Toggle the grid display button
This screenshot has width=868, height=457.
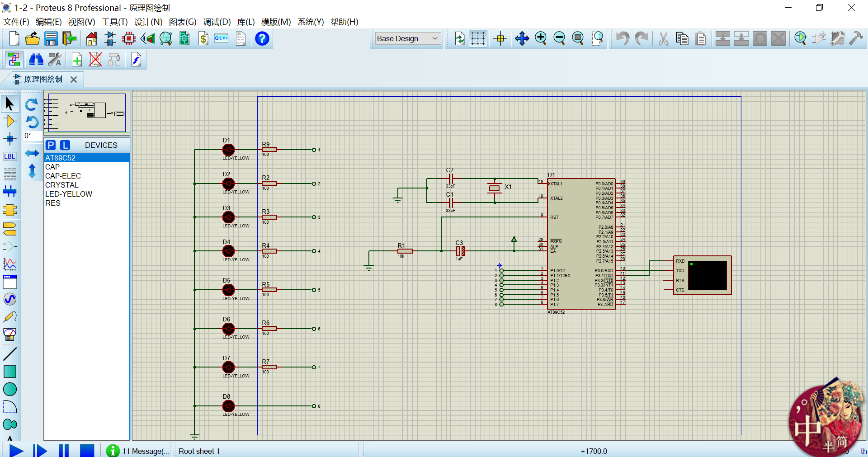(477, 39)
